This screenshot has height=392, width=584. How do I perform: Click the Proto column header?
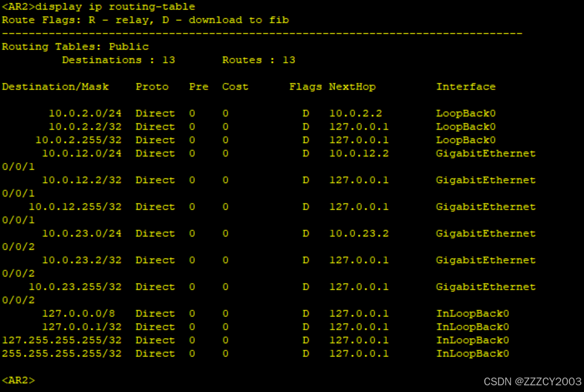point(152,87)
